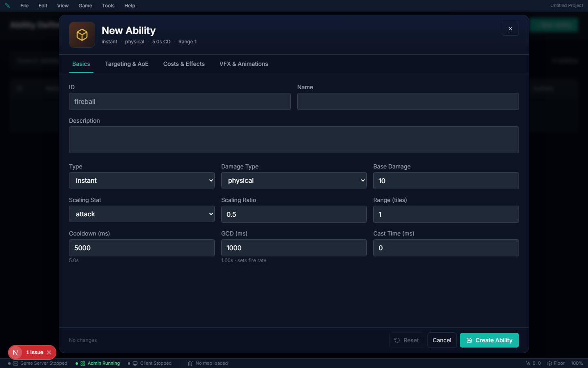Click the Floor layers icon
The width and height of the screenshot is (588, 368).
(550, 363)
